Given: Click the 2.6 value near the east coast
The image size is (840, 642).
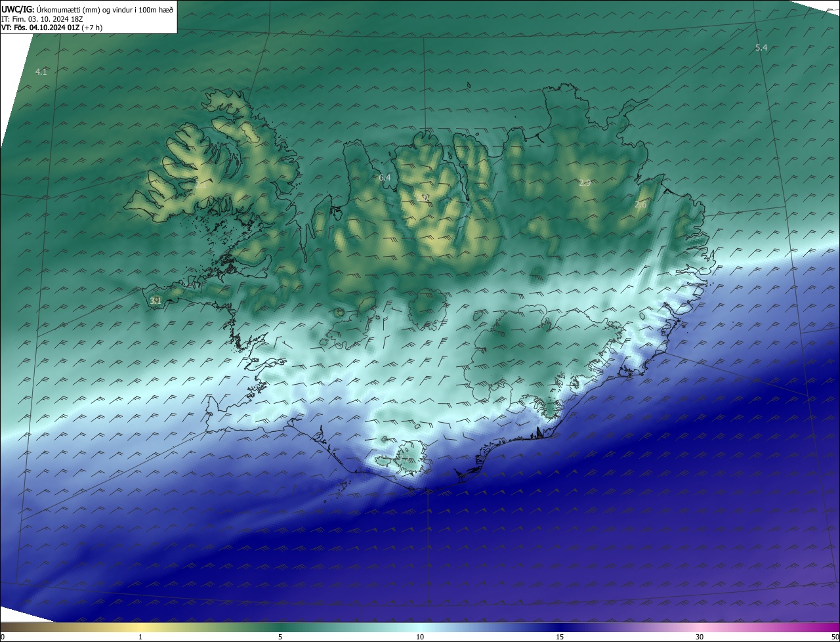Looking at the screenshot, I should (x=640, y=205).
